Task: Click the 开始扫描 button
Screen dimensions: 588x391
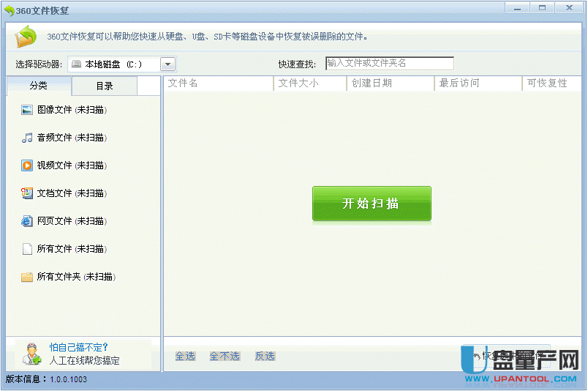Action: pos(372,204)
